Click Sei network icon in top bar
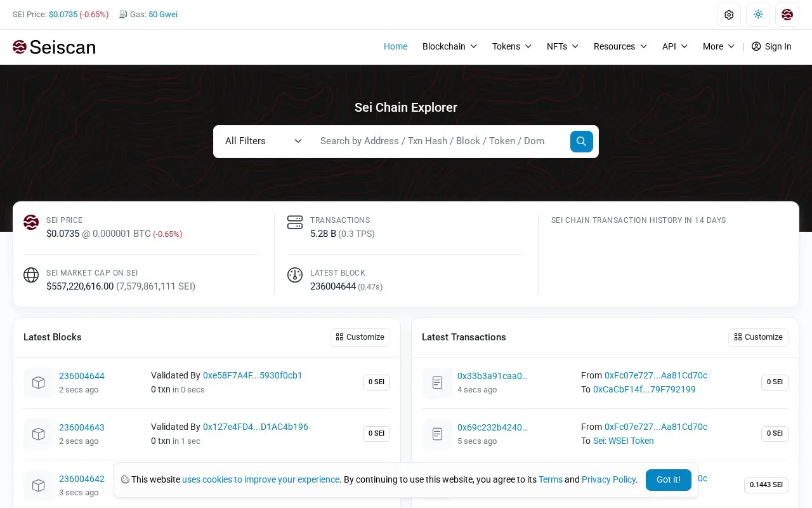 coord(787,15)
